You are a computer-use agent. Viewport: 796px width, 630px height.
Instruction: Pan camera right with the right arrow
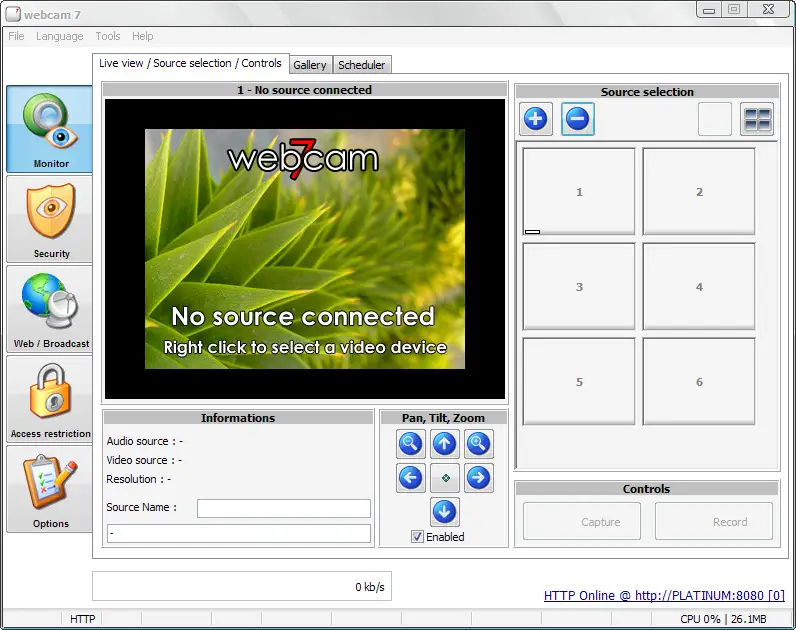point(478,478)
